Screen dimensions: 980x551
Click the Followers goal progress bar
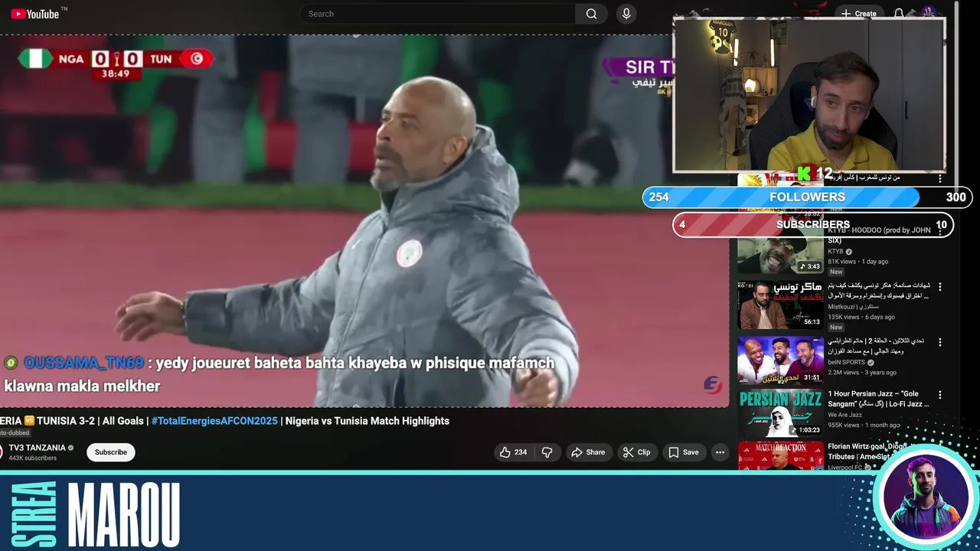click(808, 197)
